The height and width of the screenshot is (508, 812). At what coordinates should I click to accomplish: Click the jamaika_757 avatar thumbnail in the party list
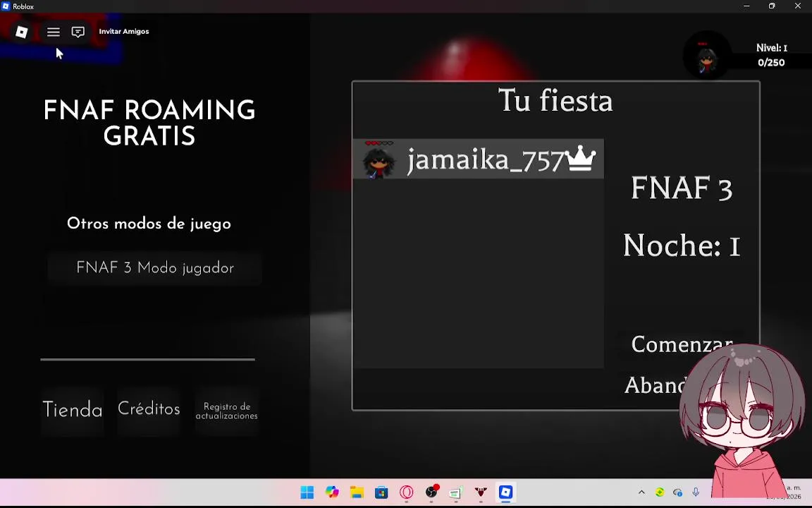(379, 160)
